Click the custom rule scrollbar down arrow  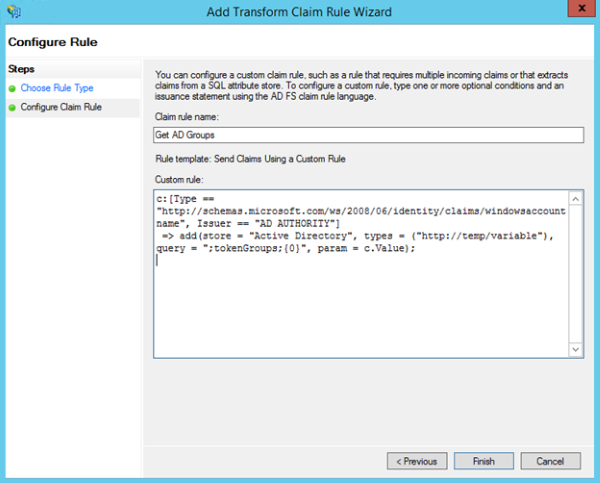(x=576, y=349)
